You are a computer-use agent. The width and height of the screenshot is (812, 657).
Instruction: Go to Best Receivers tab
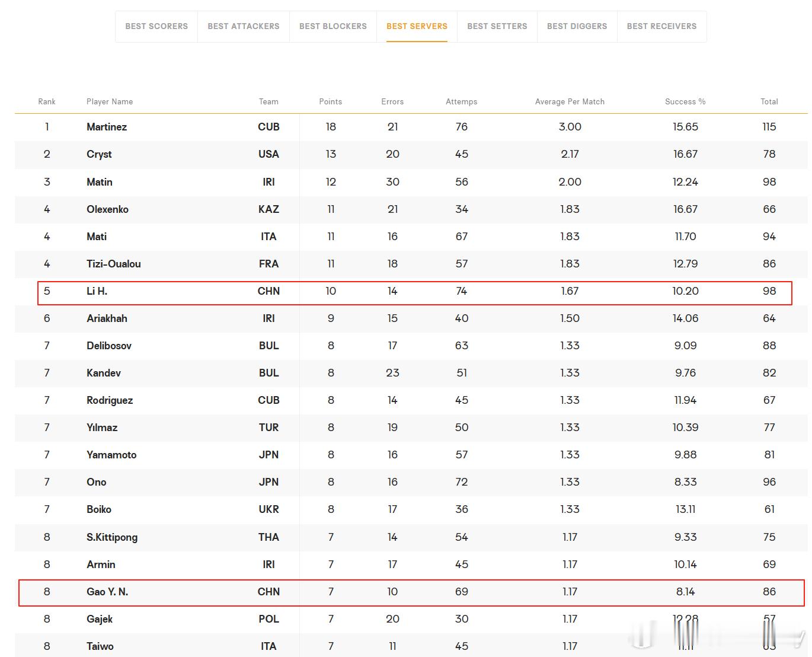[661, 26]
